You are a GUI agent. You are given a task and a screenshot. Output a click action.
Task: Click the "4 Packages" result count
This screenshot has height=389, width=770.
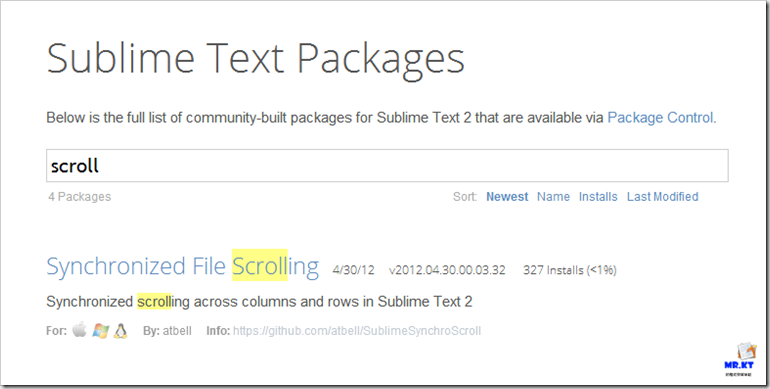tap(80, 197)
